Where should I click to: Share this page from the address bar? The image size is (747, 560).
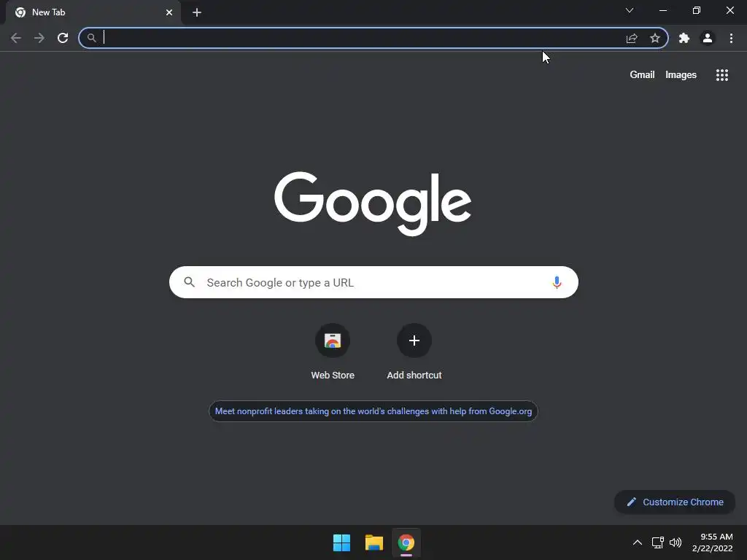coord(632,38)
